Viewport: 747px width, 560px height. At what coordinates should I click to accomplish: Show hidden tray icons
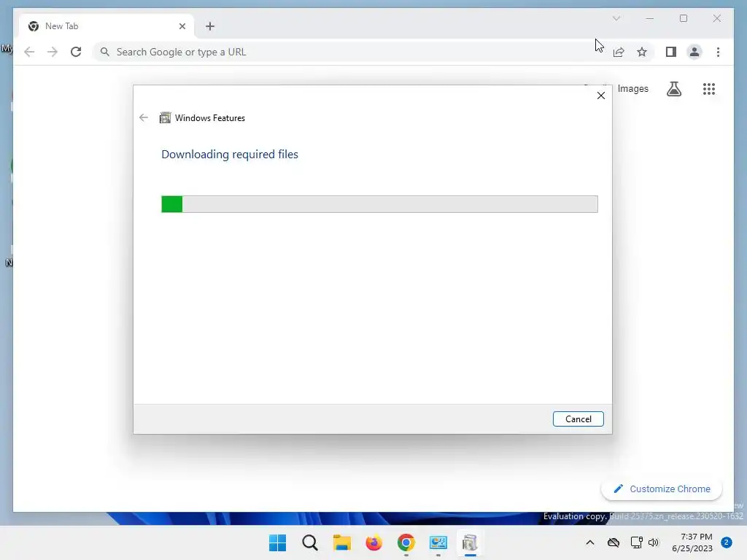pyautogui.click(x=589, y=542)
